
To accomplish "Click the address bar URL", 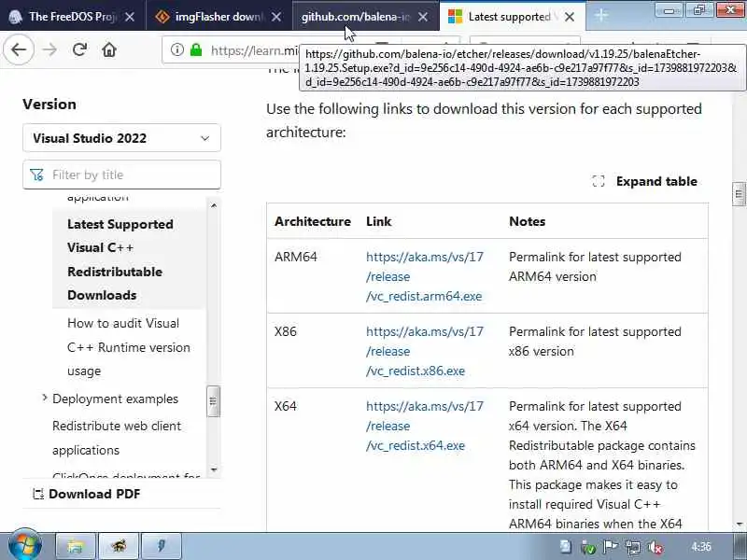I will tap(254, 50).
